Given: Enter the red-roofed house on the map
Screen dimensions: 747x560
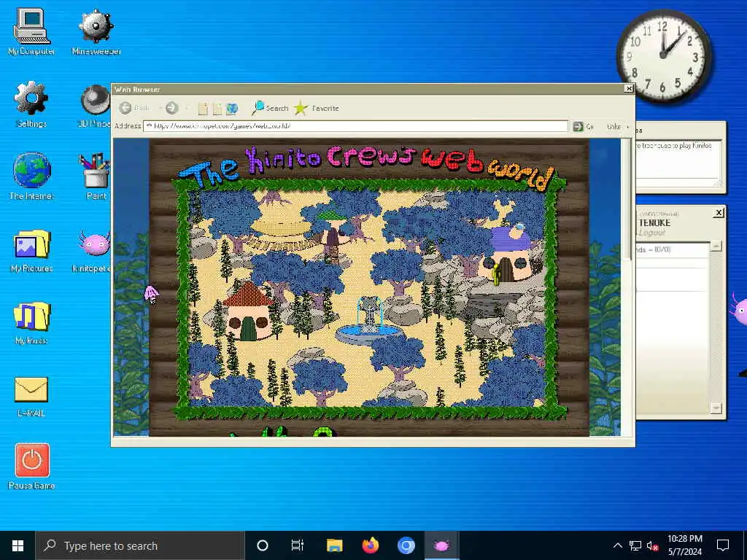Looking at the screenshot, I should click(x=248, y=311).
